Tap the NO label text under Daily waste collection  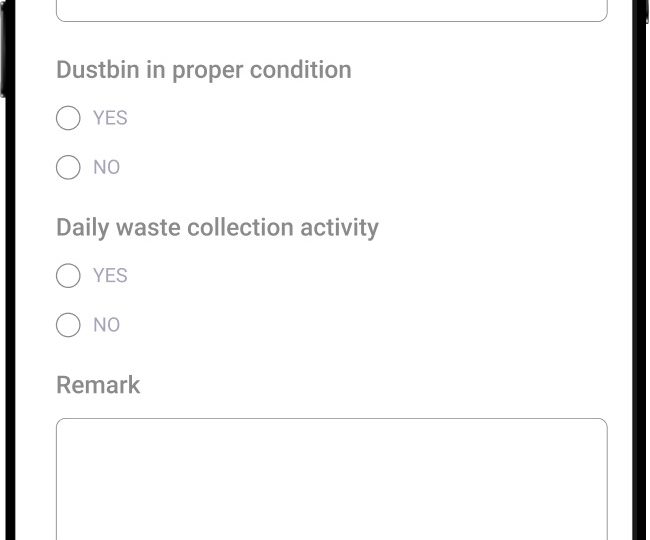[106, 324]
